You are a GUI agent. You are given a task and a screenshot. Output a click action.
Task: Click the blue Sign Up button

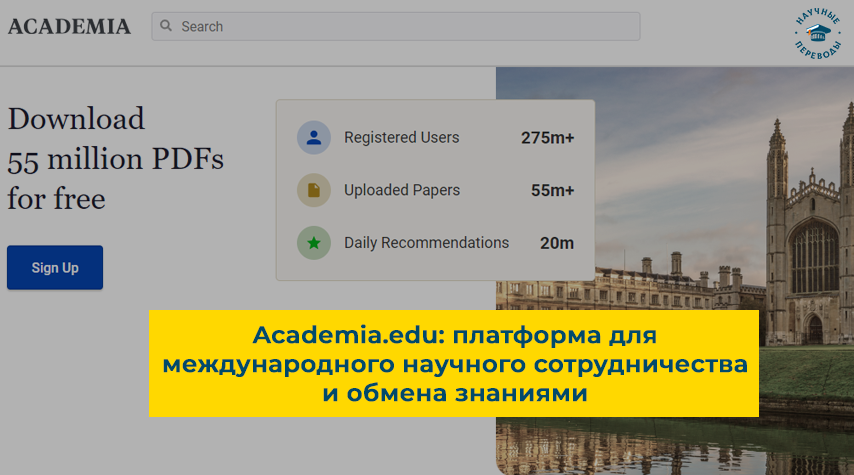pos(55,267)
